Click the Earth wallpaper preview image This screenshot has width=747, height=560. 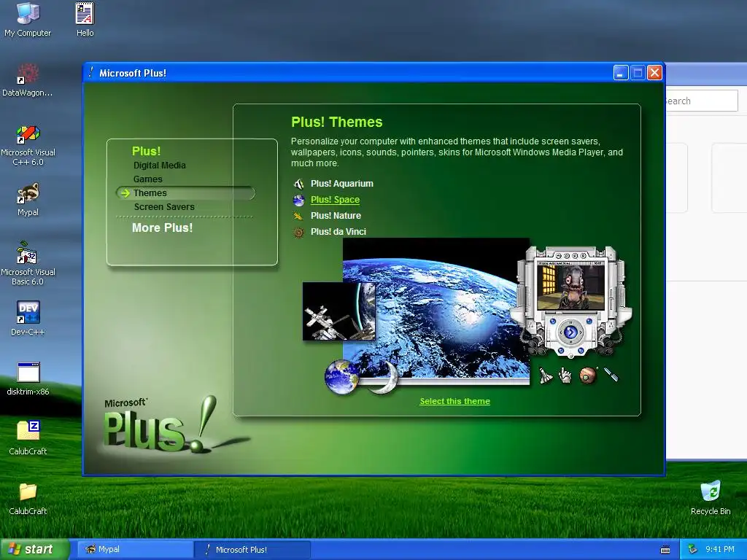click(x=436, y=311)
